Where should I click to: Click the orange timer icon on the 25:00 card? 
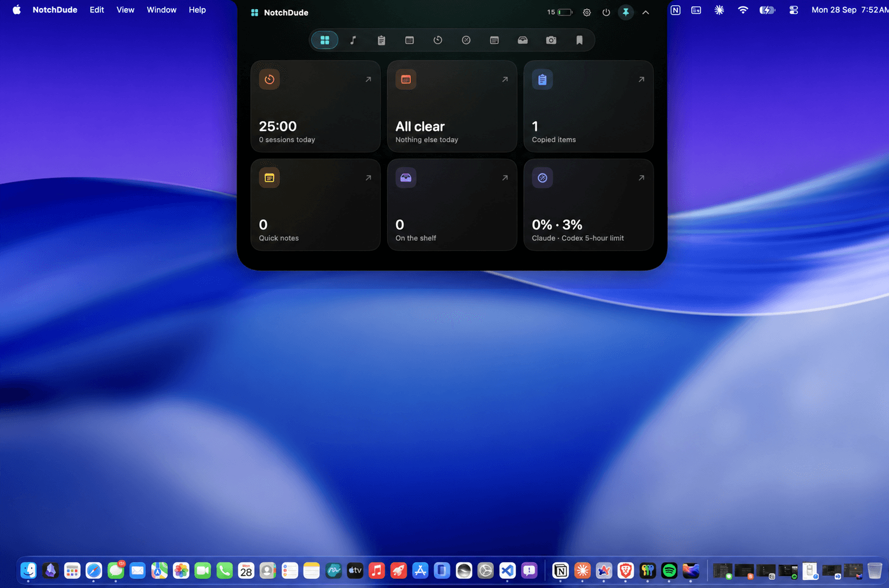[x=269, y=80]
